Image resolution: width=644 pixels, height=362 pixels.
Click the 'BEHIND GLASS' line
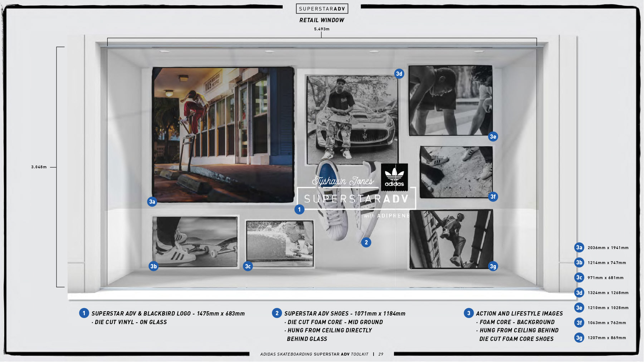click(x=307, y=339)
